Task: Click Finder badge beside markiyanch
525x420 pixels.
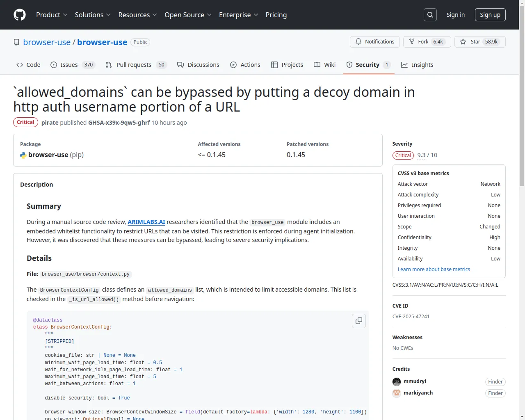Action: pos(495,393)
